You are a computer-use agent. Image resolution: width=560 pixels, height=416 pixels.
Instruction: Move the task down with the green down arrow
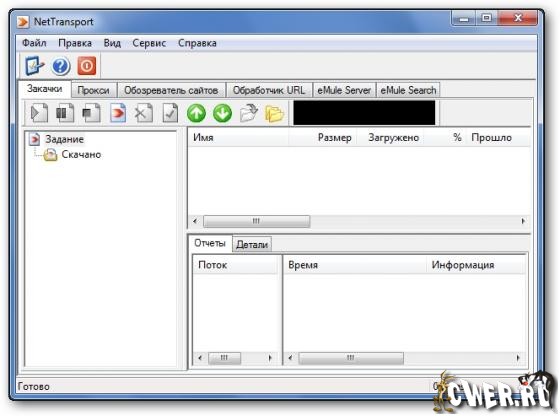[x=222, y=114]
